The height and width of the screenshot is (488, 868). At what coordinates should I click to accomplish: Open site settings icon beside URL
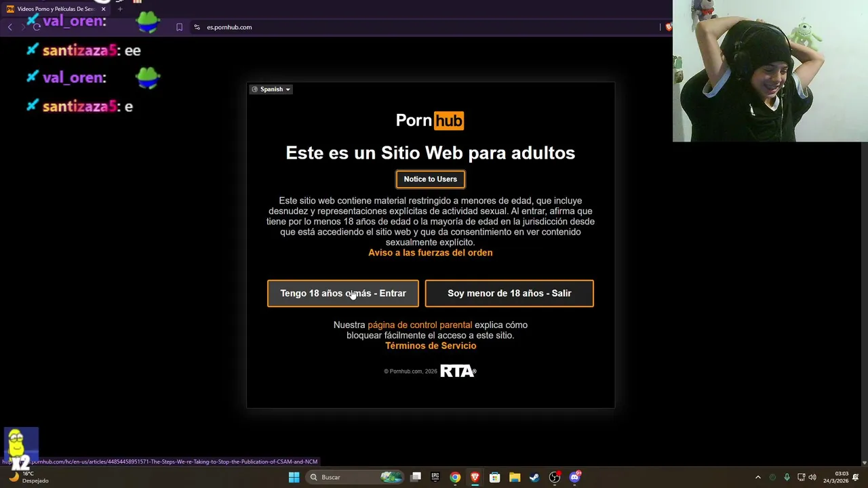pos(197,27)
